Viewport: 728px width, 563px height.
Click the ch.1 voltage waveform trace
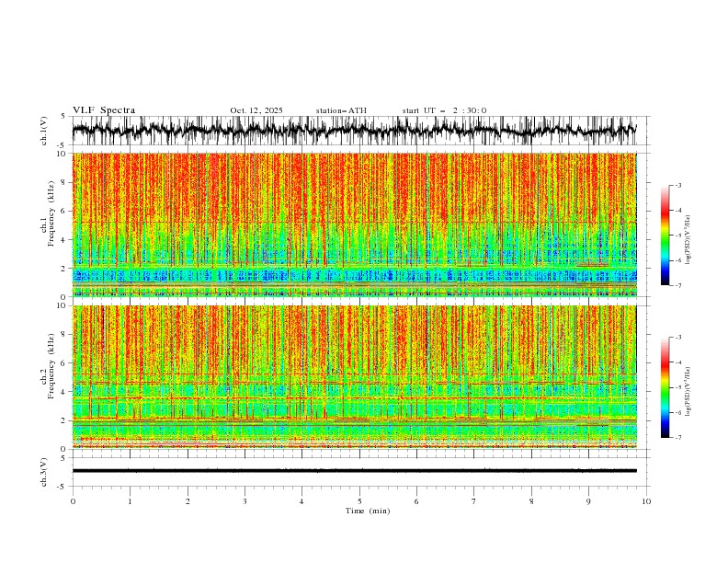(354, 131)
